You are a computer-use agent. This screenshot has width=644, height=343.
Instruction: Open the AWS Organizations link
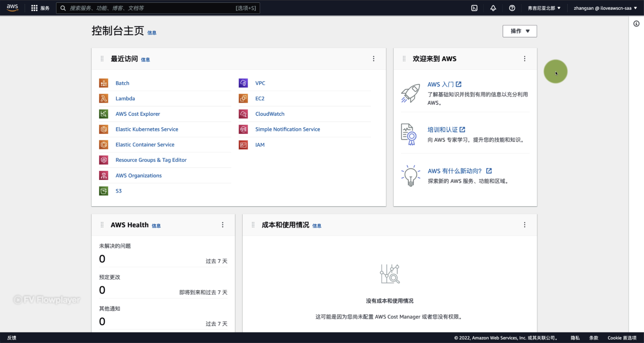139,176
